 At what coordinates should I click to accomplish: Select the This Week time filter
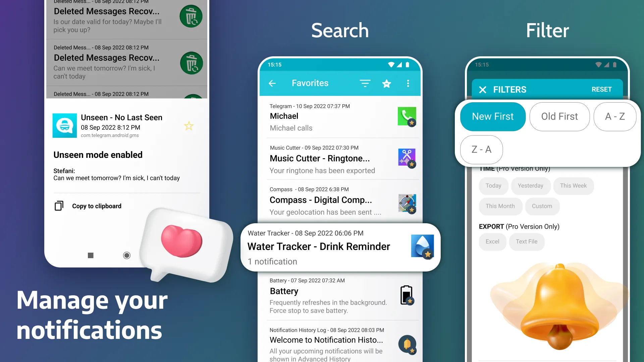[x=573, y=186]
